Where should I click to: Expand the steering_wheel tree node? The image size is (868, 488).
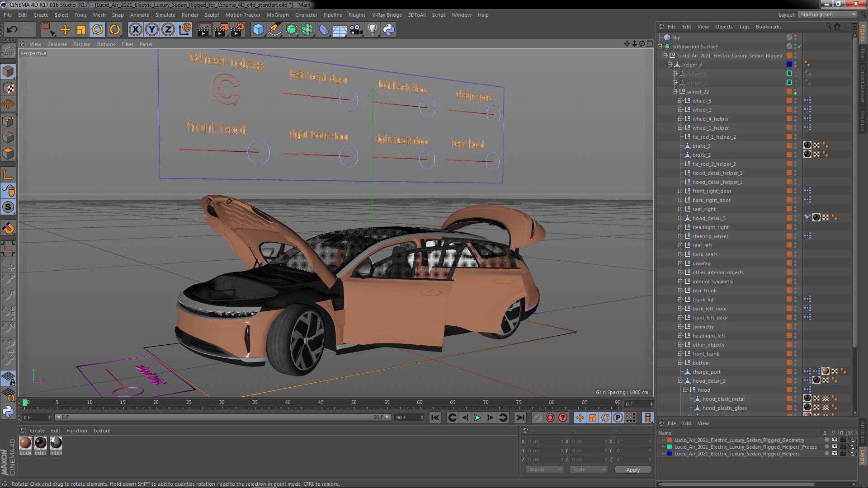[680, 236]
